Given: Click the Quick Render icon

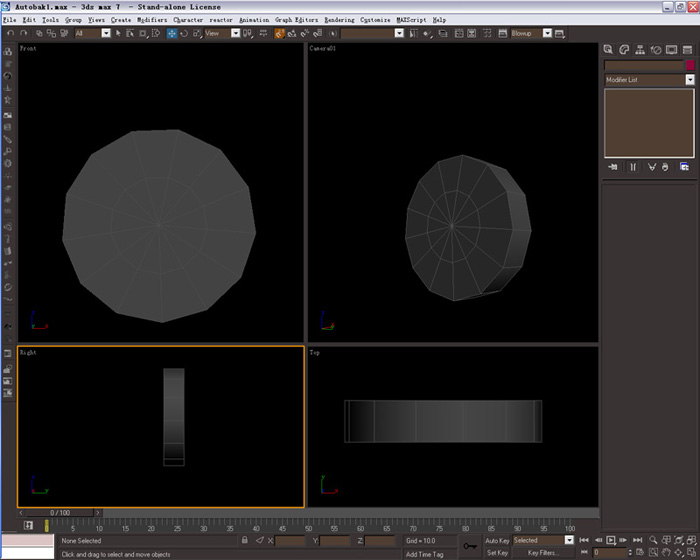Looking at the screenshot, I should tap(559, 33).
